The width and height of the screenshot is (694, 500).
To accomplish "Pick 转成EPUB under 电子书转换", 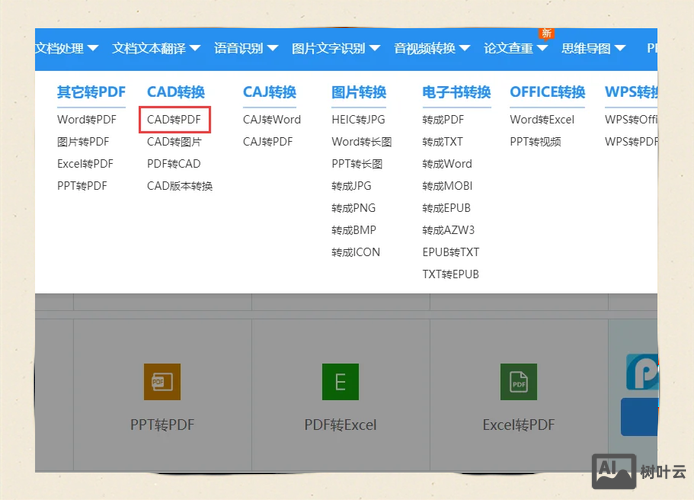I will tap(447, 208).
